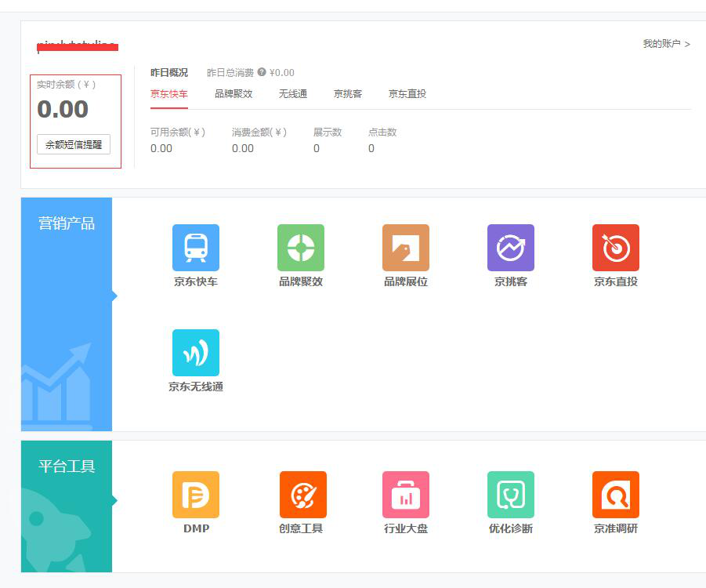View the 京东直投 overview tab
The height and width of the screenshot is (588, 706).
(x=407, y=94)
